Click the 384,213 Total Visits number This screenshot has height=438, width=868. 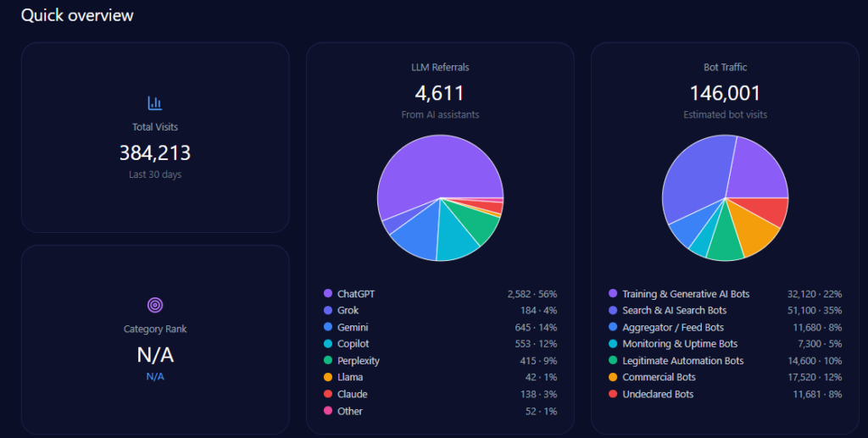155,153
